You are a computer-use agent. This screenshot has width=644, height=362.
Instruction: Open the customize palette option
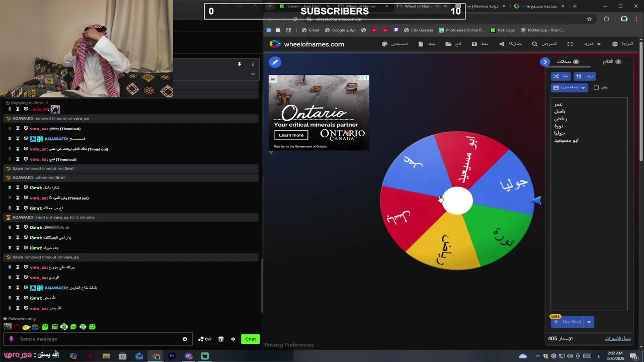[x=395, y=44]
